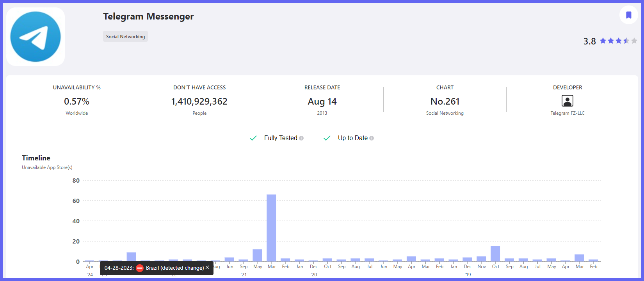
Task: Show info icon next to Up to Date
Action: (x=372, y=138)
